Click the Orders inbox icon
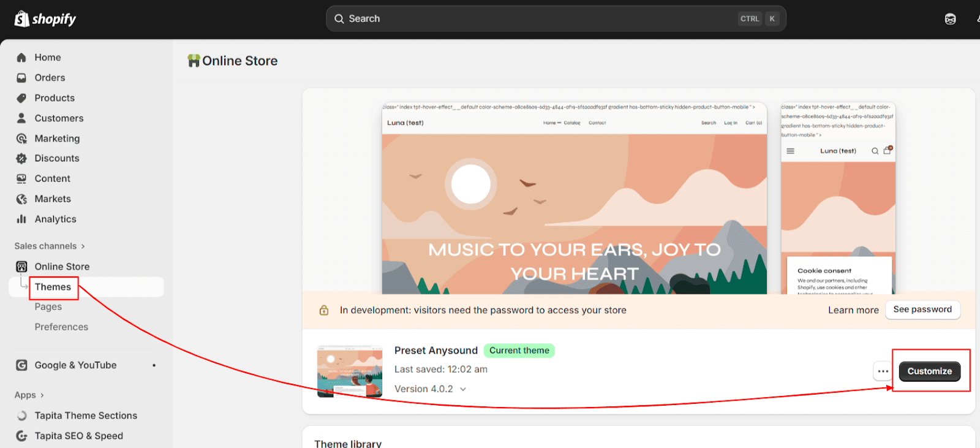The width and height of the screenshot is (980, 448). [x=21, y=78]
